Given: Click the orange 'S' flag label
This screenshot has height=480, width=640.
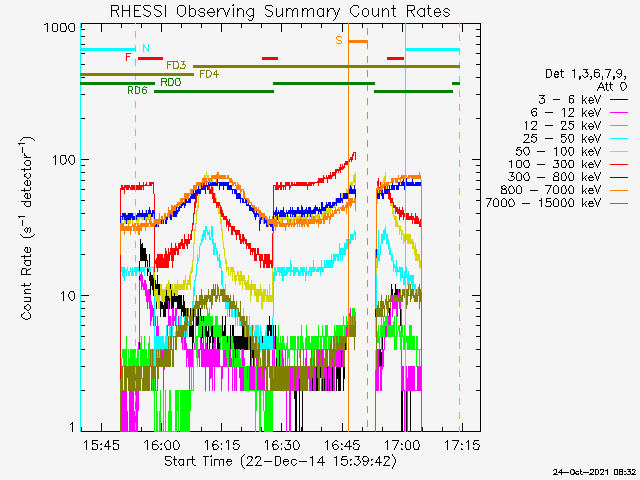Looking at the screenshot, I should click(339, 40).
